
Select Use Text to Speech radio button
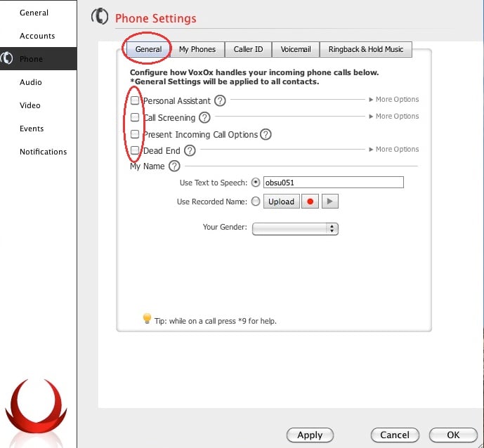tap(256, 183)
